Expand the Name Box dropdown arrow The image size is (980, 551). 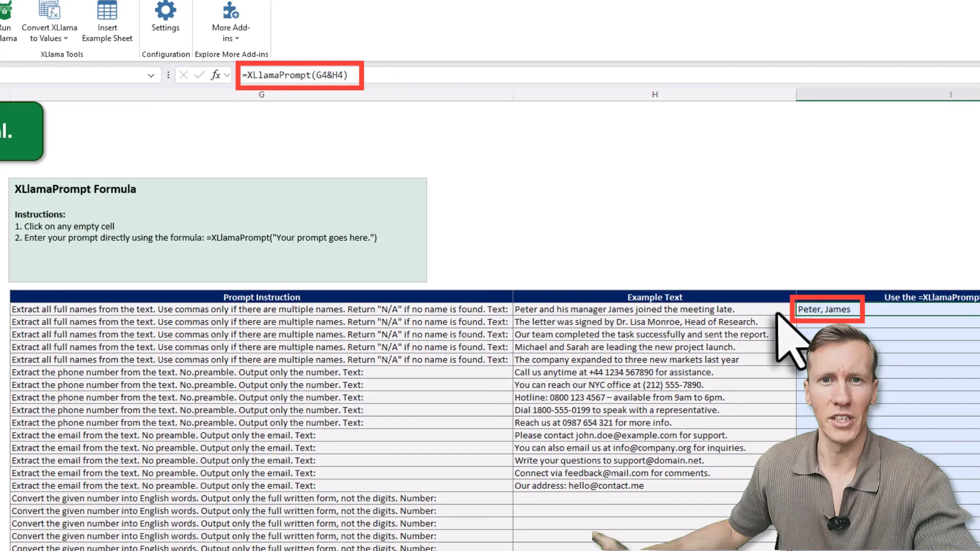(151, 76)
